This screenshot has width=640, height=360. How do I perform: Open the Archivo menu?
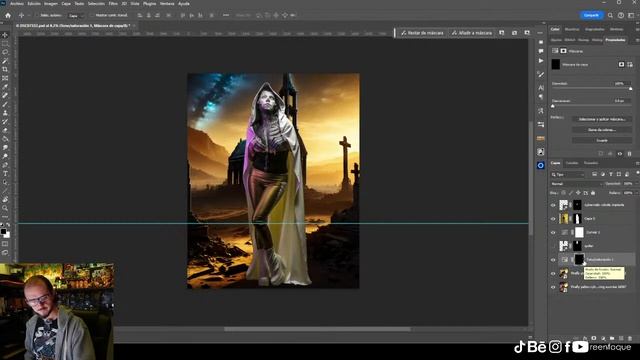pyautogui.click(x=17, y=4)
